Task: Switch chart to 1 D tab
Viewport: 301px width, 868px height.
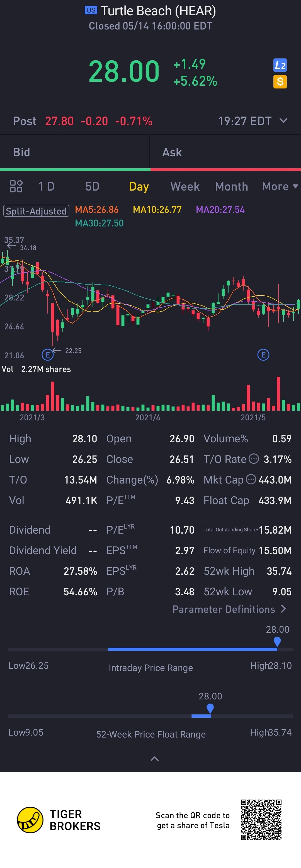Action: point(46,186)
